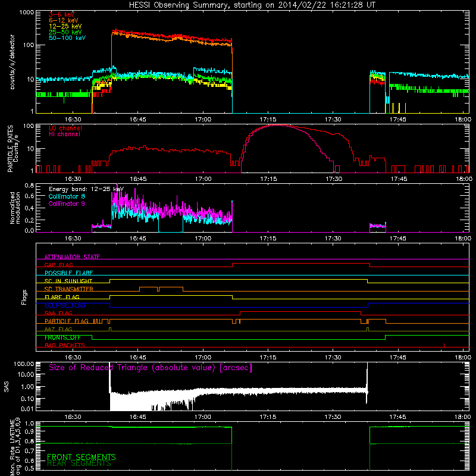
Task: Click 17:45 time tick under SAS plot
Action: [x=397, y=417]
